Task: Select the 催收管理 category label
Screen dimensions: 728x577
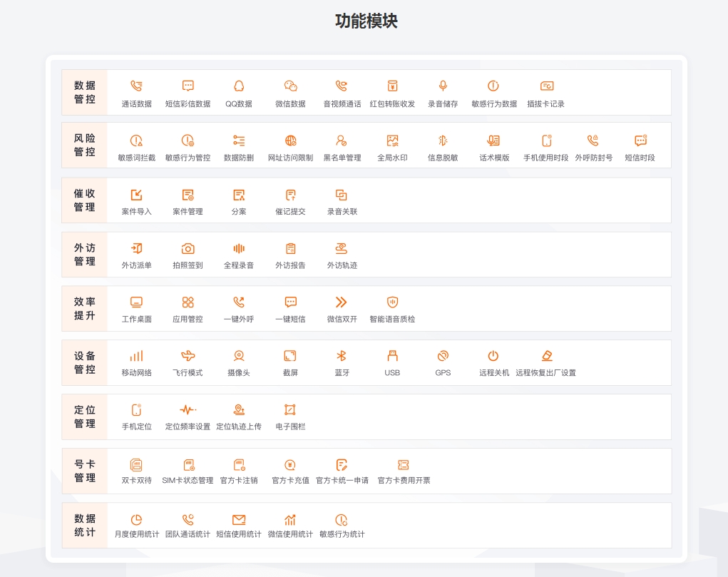Action: click(85, 200)
